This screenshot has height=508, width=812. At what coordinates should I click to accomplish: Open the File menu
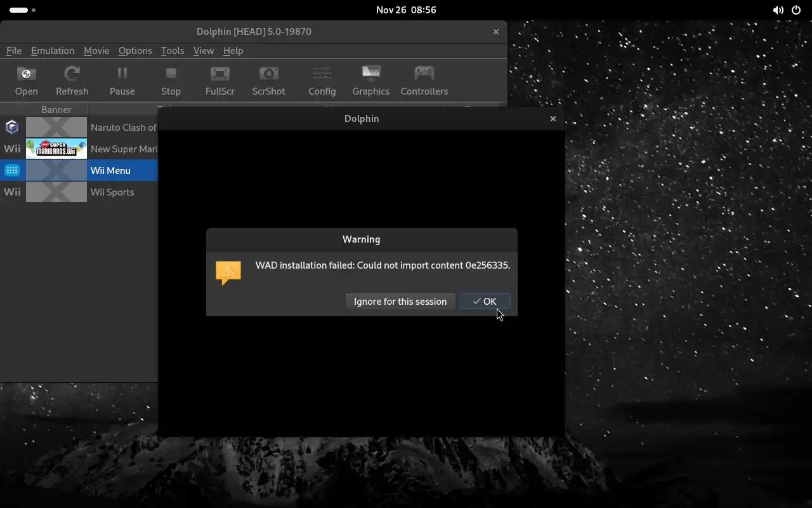(14, 51)
